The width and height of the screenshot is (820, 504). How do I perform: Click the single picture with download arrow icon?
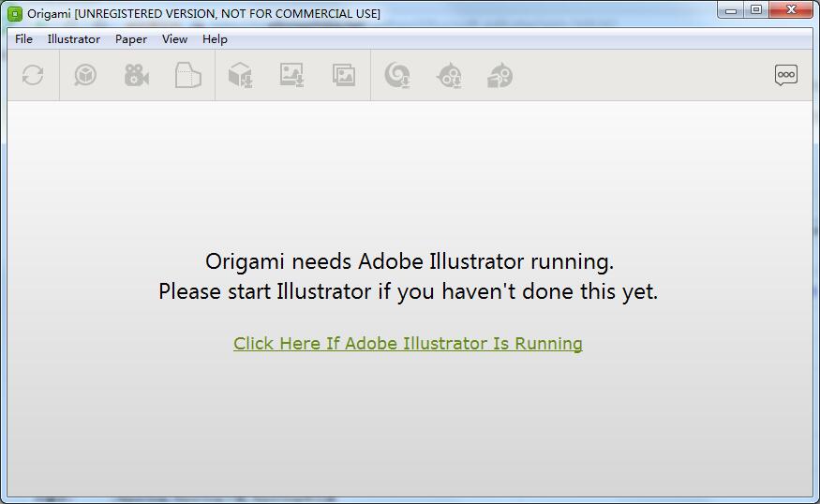tap(291, 75)
